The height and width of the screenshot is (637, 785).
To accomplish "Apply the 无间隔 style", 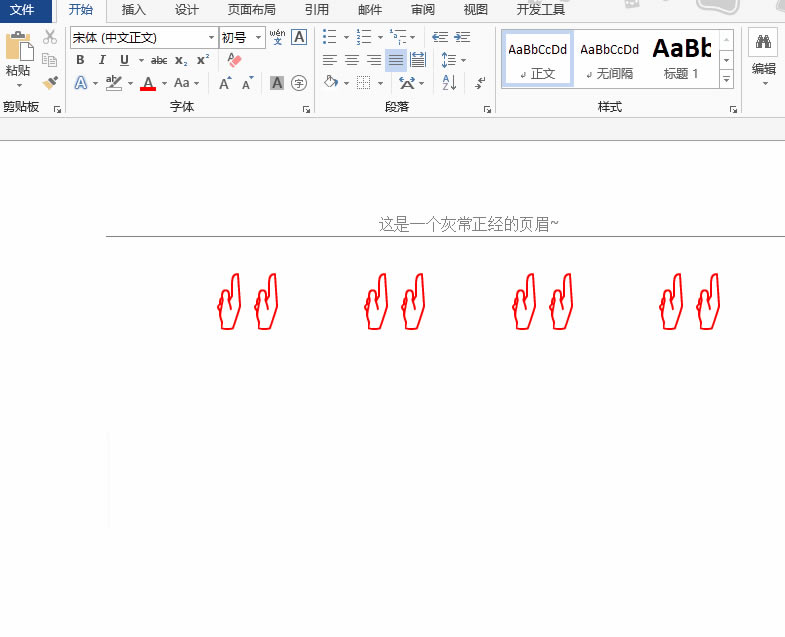I will [610, 60].
